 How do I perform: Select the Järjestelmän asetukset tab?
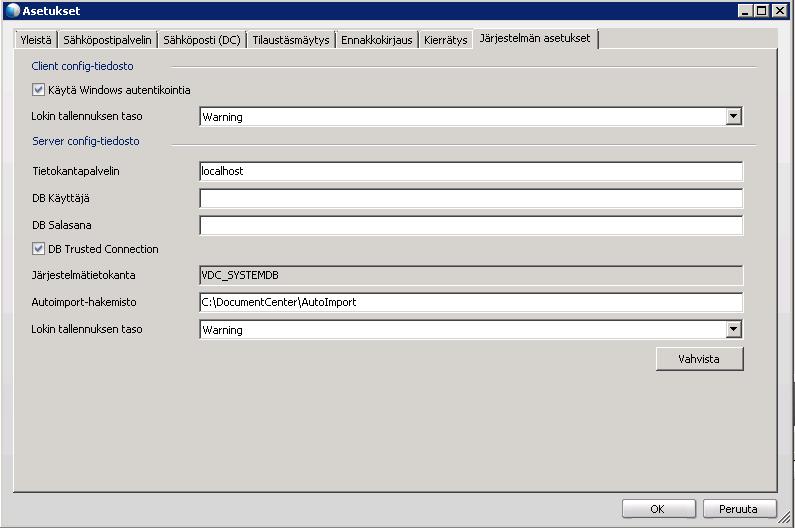pyautogui.click(x=535, y=39)
